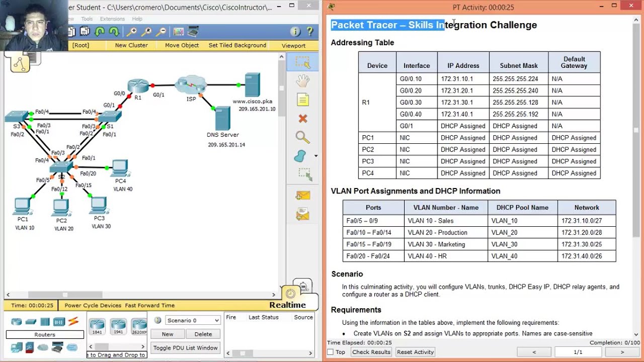Click the green Redo arrow icon
This screenshot has width=644, height=362.
pyautogui.click(x=114, y=32)
